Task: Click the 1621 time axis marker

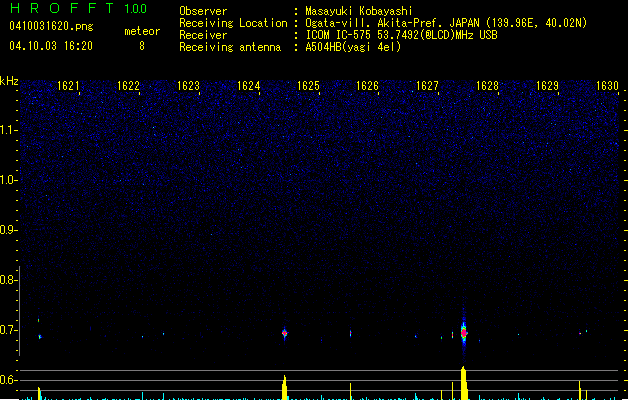Action: tap(68, 86)
